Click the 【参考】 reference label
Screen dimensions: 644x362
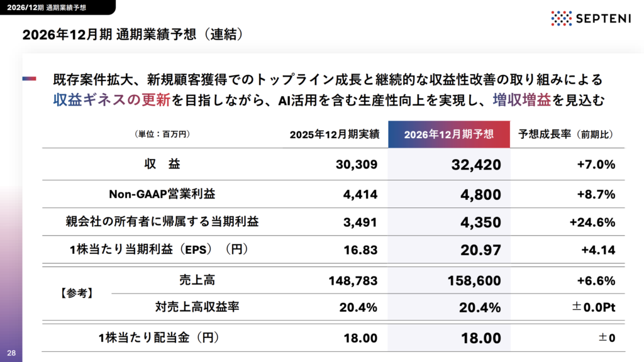click(x=76, y=293)
